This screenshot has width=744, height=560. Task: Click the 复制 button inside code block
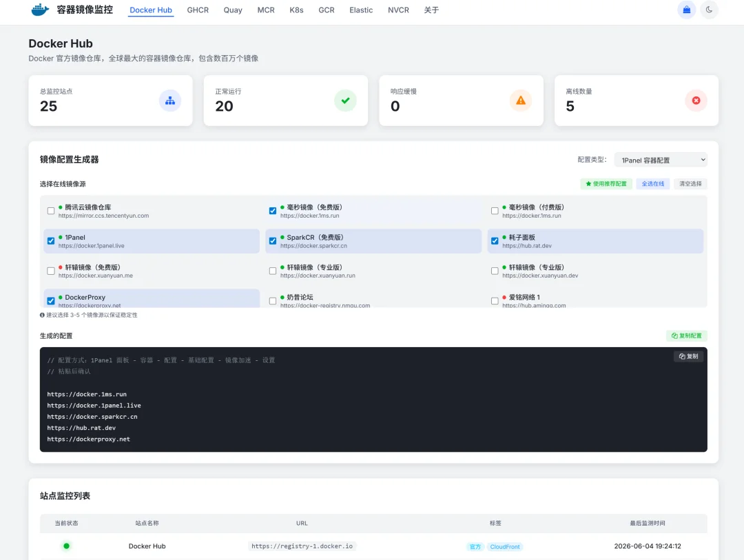(688, 356)
